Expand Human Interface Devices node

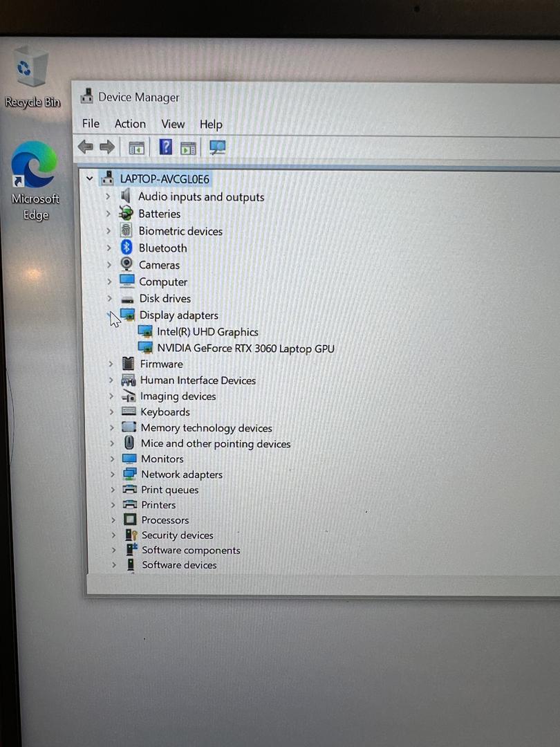[111, 380]
